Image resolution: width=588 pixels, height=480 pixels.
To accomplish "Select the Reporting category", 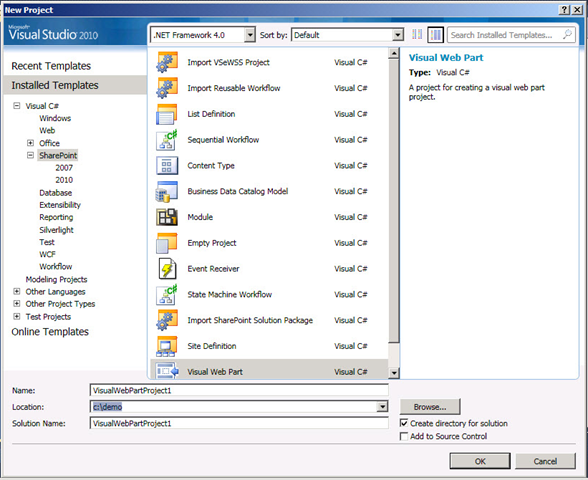I will tap(56, 218).
